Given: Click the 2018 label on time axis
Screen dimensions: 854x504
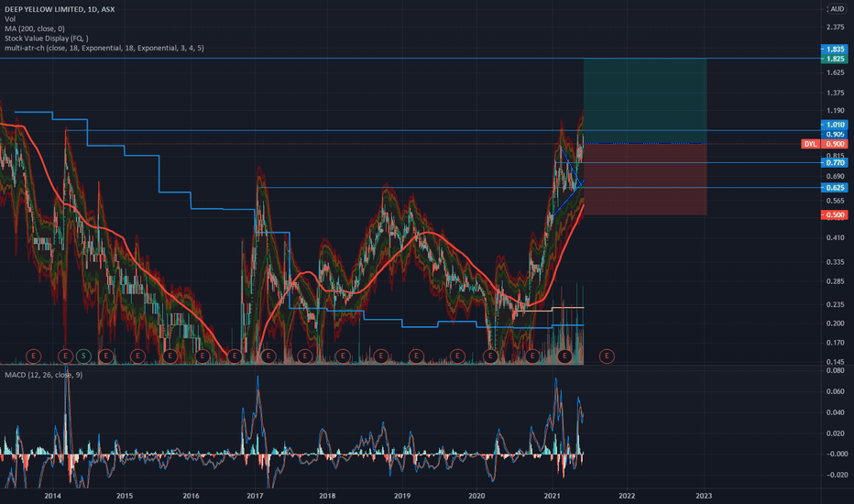Looking at the screenshot, I should [327, 496].
